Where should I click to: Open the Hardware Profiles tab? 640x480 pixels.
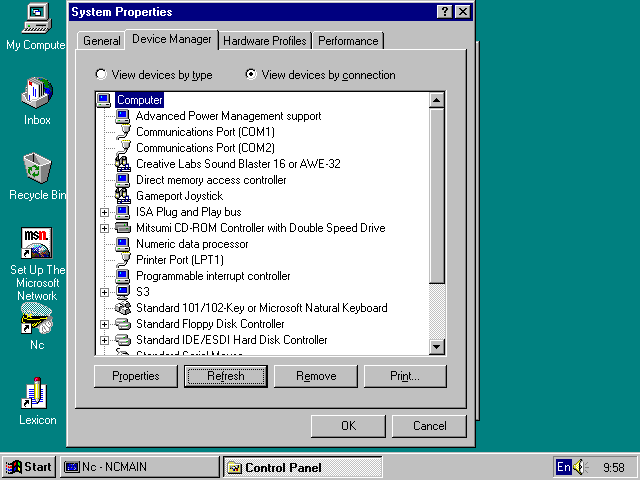click(x=265, y=41)
